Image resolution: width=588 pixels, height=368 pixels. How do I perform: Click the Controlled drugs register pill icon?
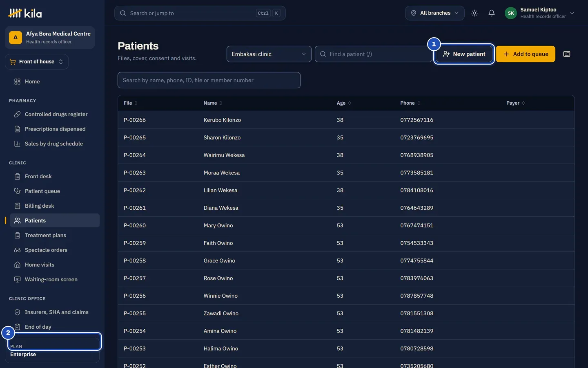[x=17, y=114]
